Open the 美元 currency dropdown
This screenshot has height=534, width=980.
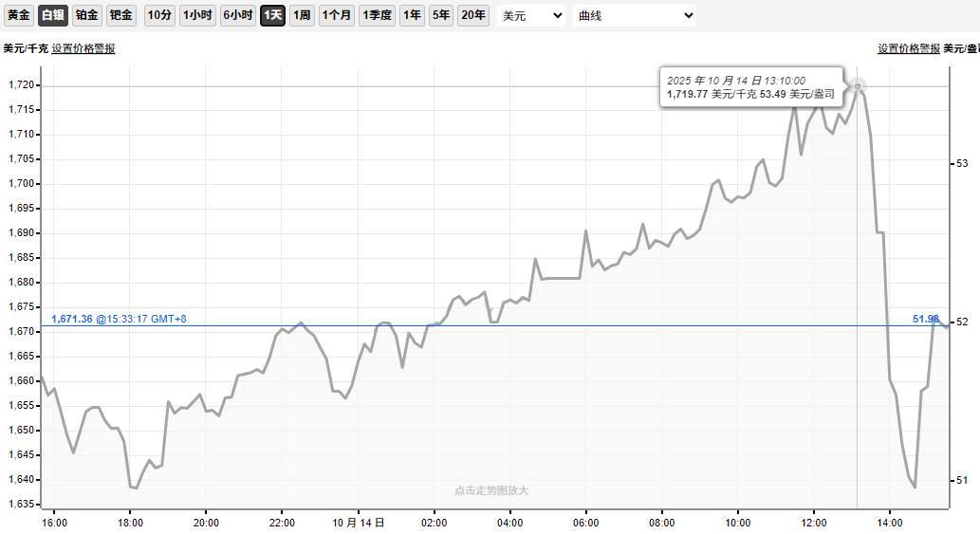coord(531,16)
